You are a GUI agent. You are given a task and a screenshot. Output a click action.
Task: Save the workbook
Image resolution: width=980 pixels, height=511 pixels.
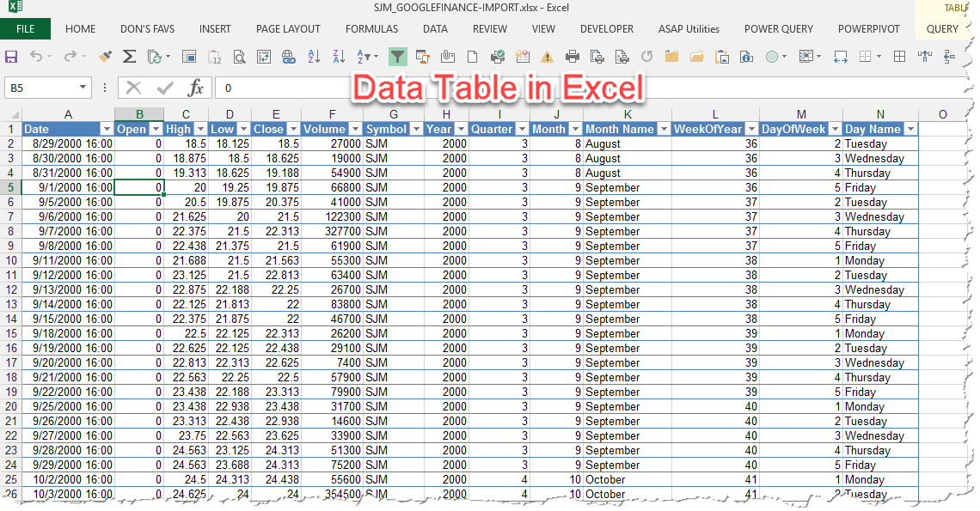click(x=13, y=58)
